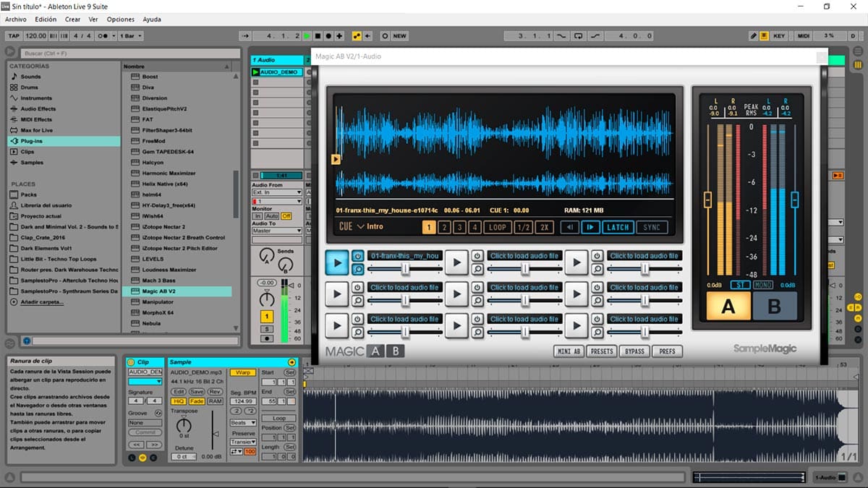868x488 pixels.
Task: Click the power icon for 01-franx slot
Action: tap(358, 256)
